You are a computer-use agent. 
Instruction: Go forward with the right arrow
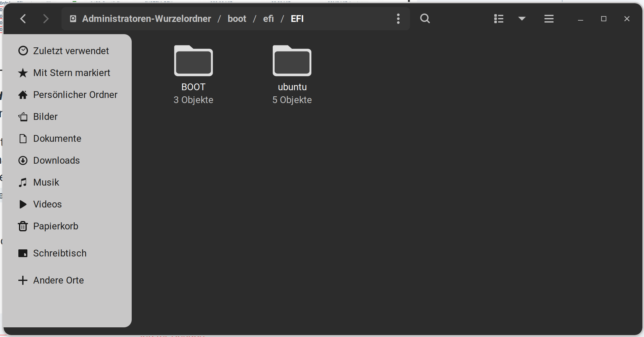coord(46,19)
